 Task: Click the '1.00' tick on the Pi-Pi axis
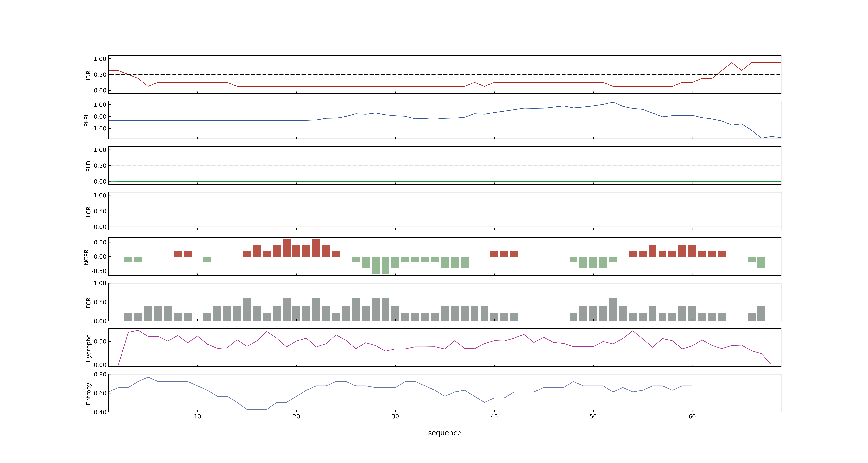coord(100,105)
